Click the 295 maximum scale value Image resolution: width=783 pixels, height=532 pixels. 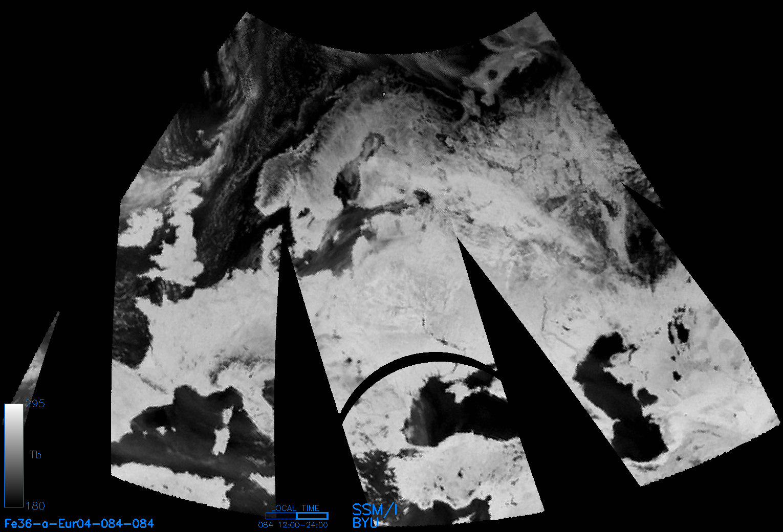click(x=35, y=404)
